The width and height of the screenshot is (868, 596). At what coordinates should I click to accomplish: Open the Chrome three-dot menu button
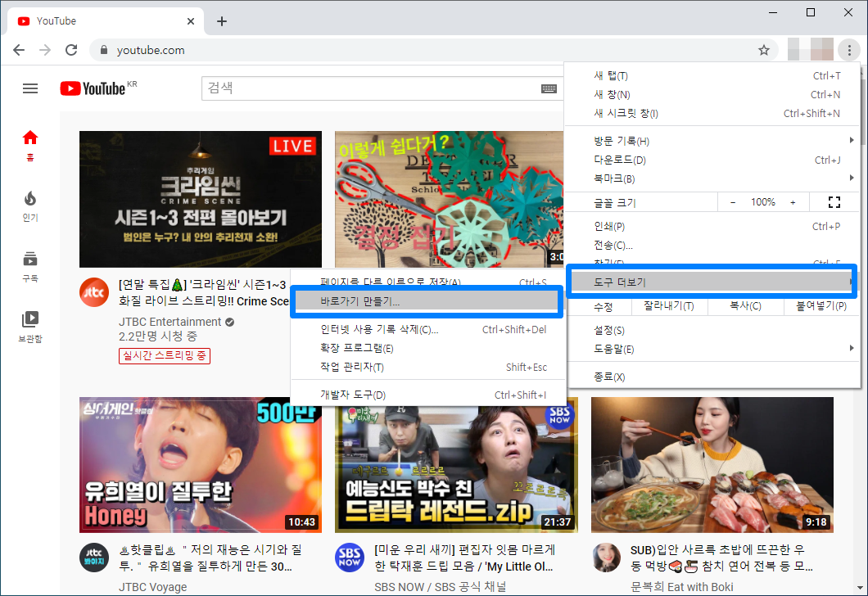(x=848, y=51)
